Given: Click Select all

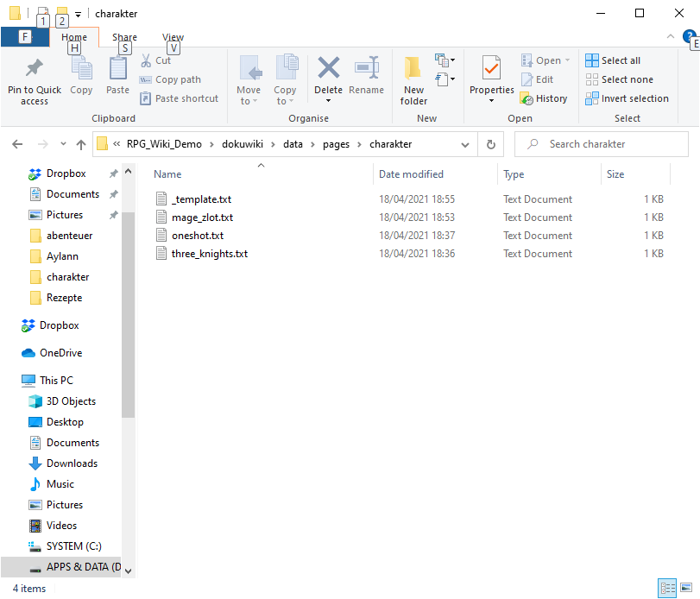Looking at the screenshot, I should tap(613, 60).
